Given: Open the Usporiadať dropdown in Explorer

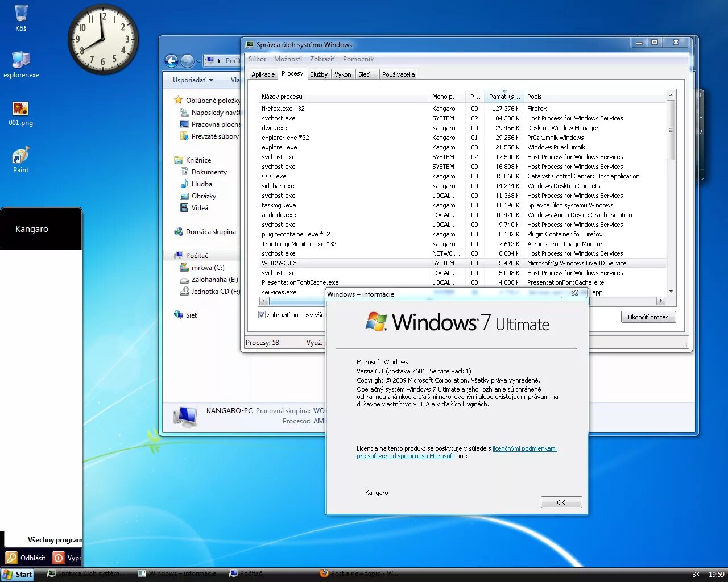Looking at the screenshot, I should (x=193, y=80).
